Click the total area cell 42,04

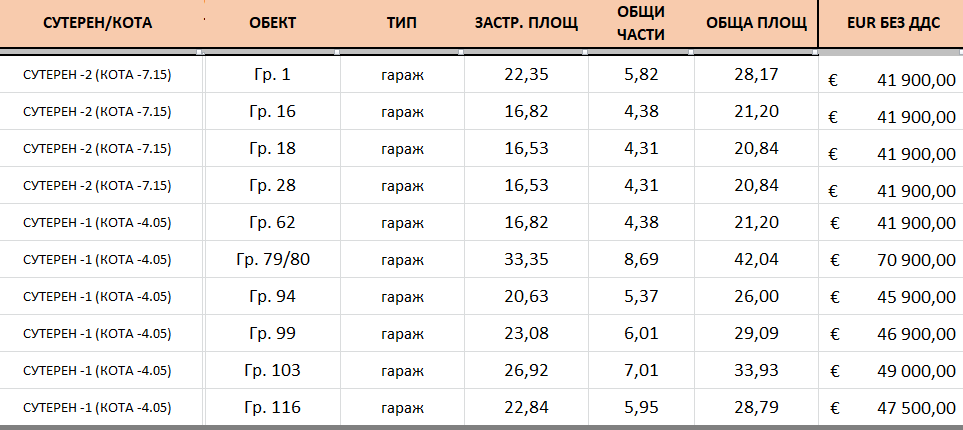(756, 260)
